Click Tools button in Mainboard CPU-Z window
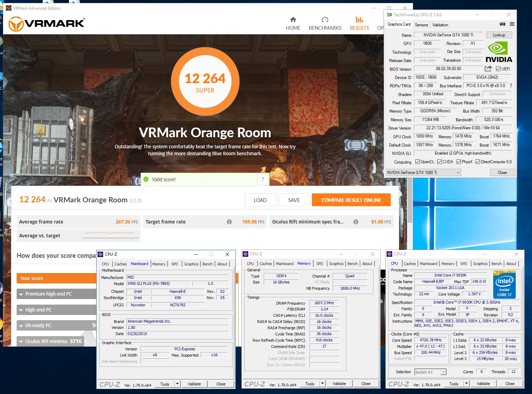Viewport: 532px width, 394px height. (165, 384)
